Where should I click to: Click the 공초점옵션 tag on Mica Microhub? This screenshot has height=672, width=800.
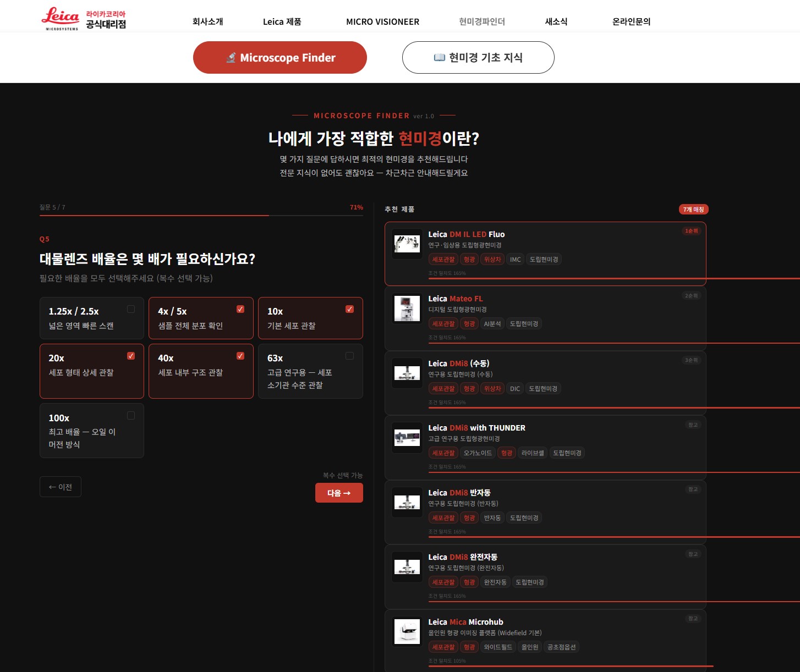click(562, 647)
